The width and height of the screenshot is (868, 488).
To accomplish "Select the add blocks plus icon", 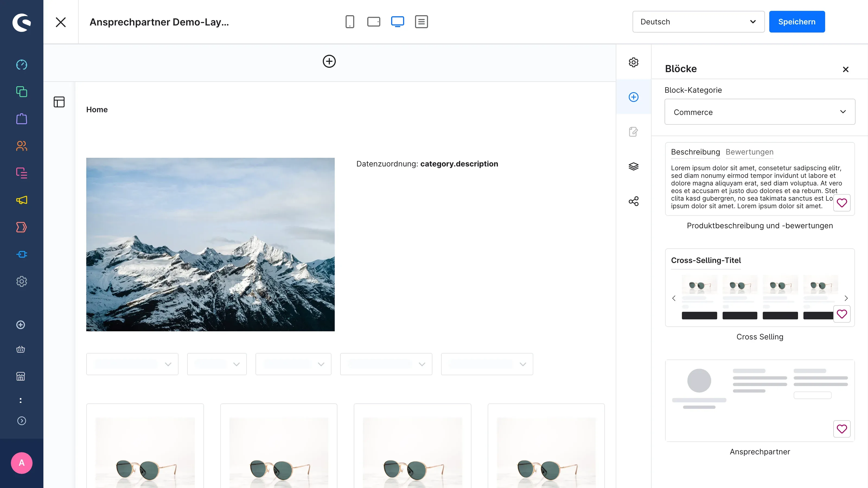I will (633, 97).
